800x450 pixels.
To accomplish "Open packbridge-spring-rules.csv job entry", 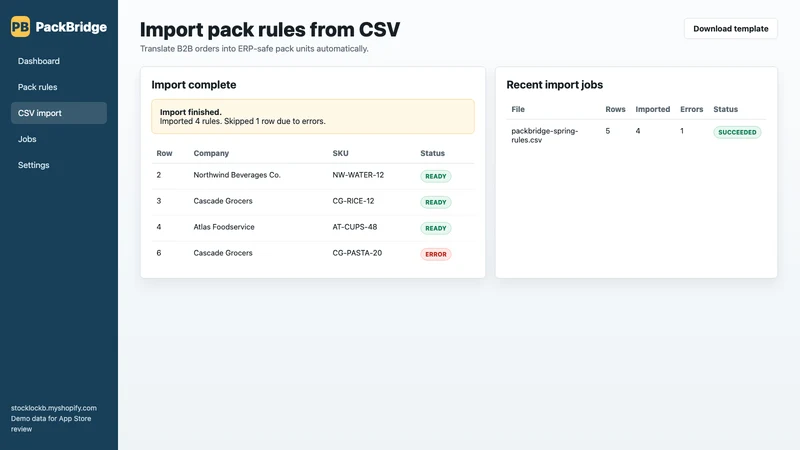I will tap(544, 135).
